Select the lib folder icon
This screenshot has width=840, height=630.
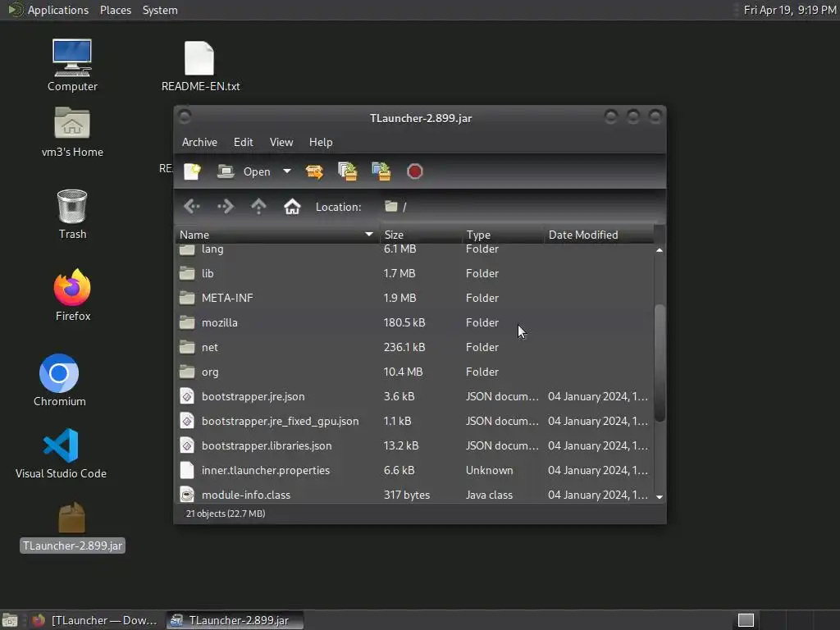pos(187,273)
